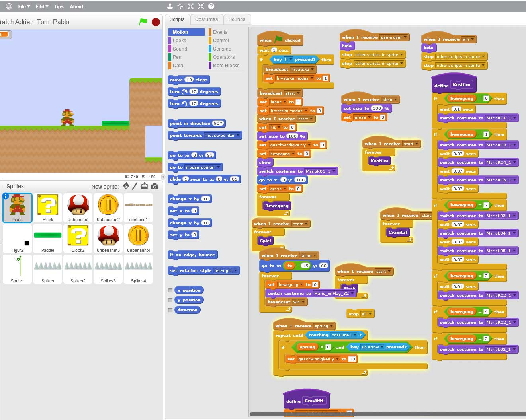The image size is (526, 420).
Task: Select the Spikes3 sprite
Action: (x=108, y=269)
